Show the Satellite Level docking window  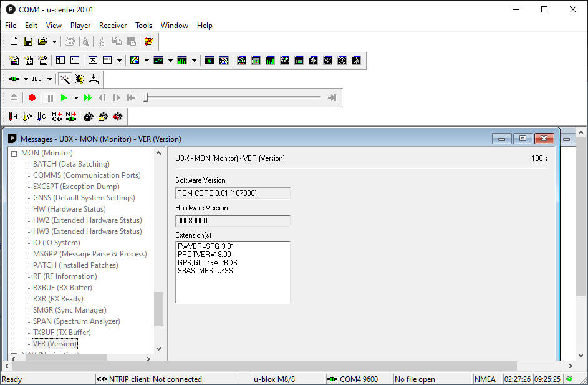click(x=270, y=60)
